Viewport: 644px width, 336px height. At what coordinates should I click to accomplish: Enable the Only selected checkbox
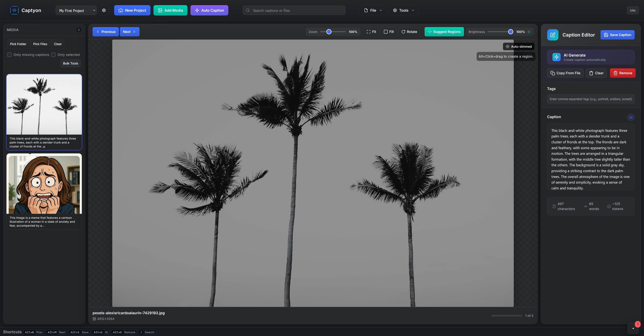pyautogui.click(x=54, y=55)
